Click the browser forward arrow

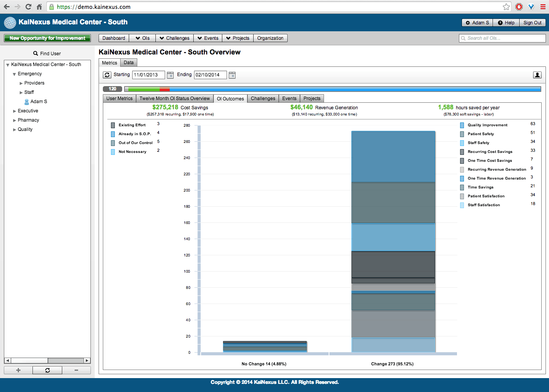click(x=17, y=7)
